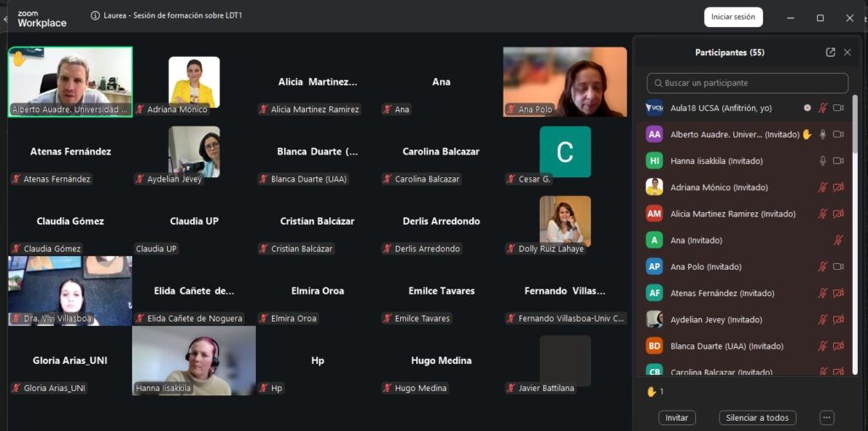
Task: Pop out the Participantes panel
Action: tap(831, 53)
